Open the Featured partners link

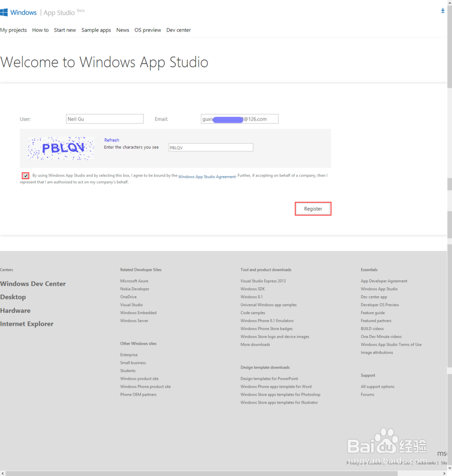[376, 321]
